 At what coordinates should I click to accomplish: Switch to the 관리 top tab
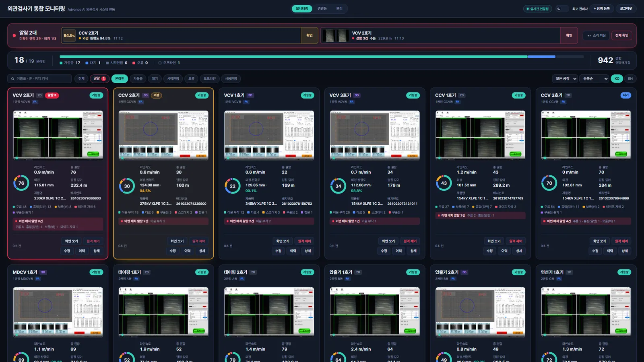(x=339, y=8)
